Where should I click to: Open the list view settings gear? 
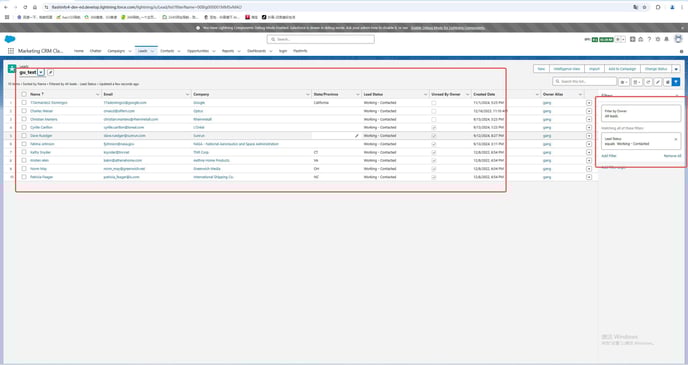click(624, 82)
